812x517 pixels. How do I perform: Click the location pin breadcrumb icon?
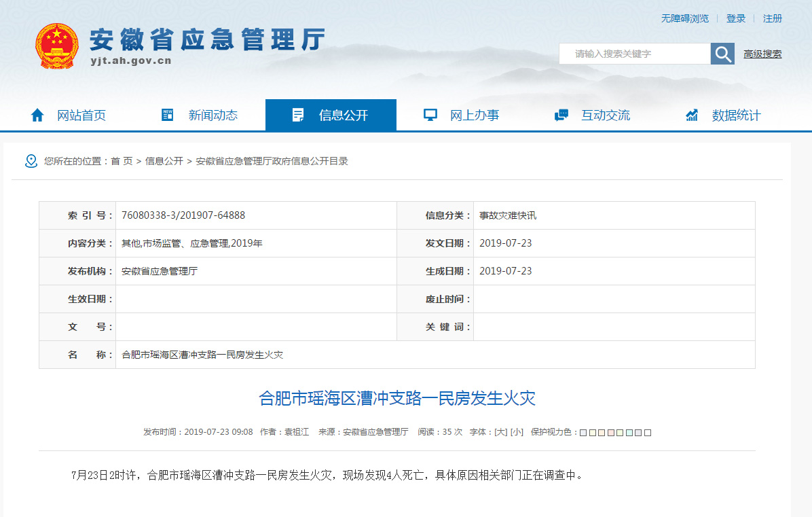coord(31,161)
